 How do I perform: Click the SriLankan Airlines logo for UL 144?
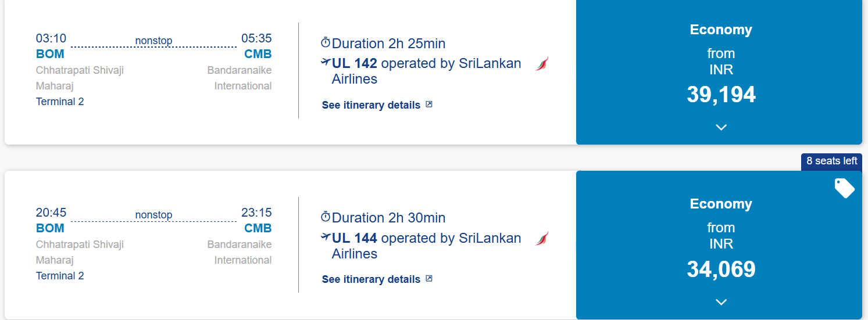pyautogui.click(x=542, y=239)
